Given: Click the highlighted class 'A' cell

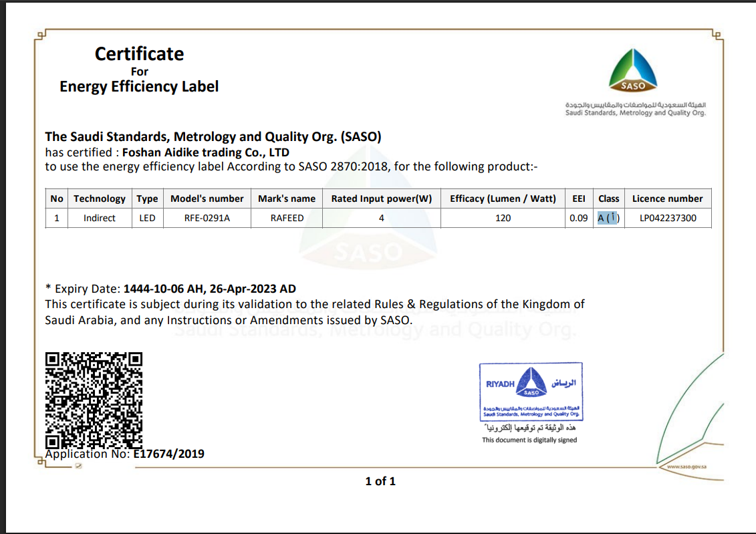Looking at the screenshot, I should click(x=608, y=218).
